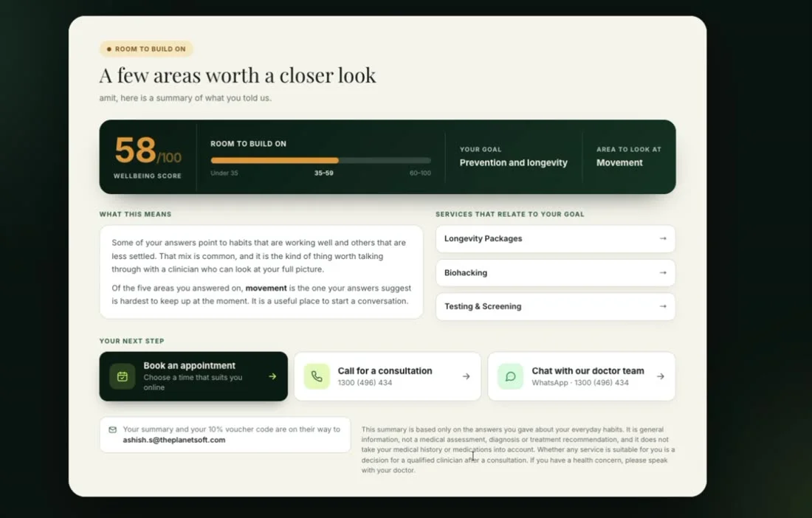Click 'ROOM TO BUILD ON' heading above progress bar
This screenshot has width=812, height=518.
(x=248, y=144)
